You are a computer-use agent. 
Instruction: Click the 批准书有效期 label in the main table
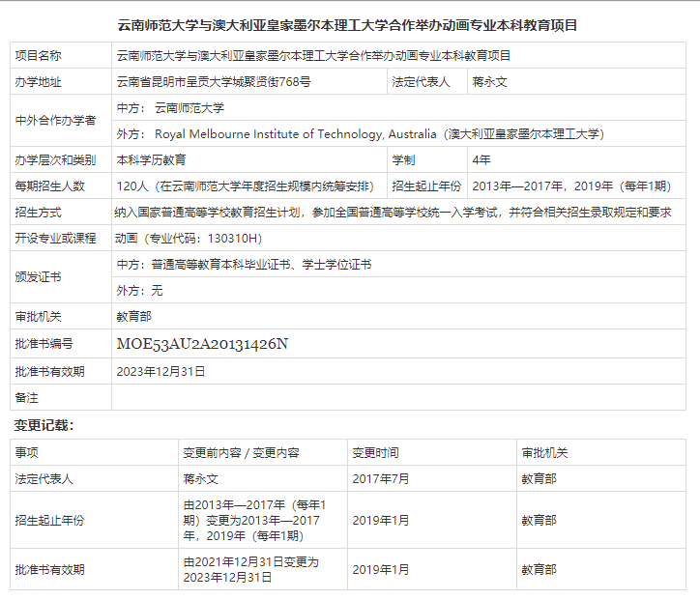[x=49, y=371]
